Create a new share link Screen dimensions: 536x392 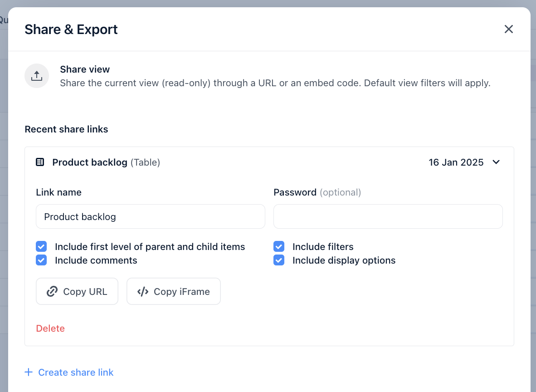click(69, 372)
